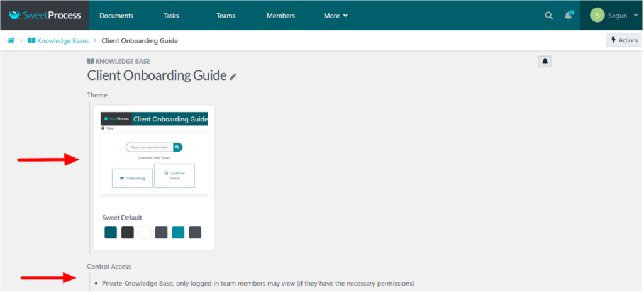
Task: Open notifications bell in top bar
Action: (x=569, y=16)
